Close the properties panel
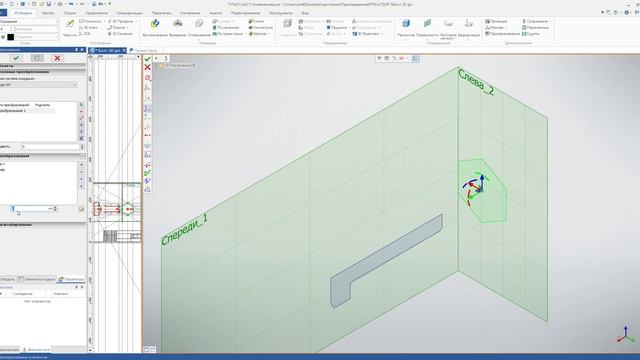This screenshot has height=360, width=640. [82, 50]
